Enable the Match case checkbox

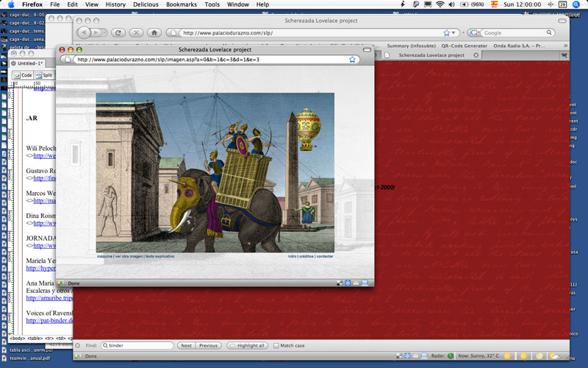click(276, 345)
